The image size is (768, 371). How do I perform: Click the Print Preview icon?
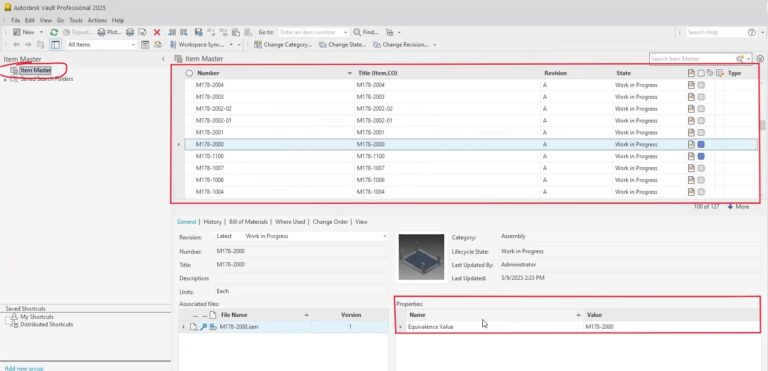click(142, 32)
